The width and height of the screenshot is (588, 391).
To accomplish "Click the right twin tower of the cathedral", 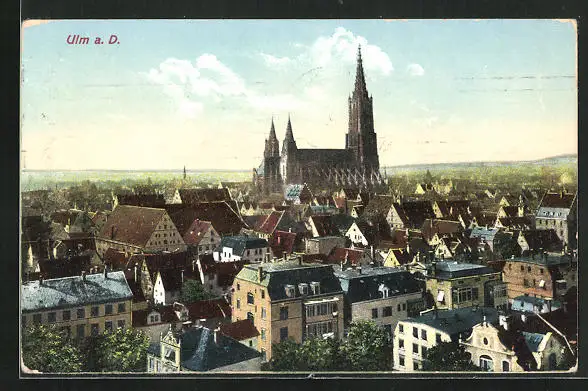I will coord(289,150).
